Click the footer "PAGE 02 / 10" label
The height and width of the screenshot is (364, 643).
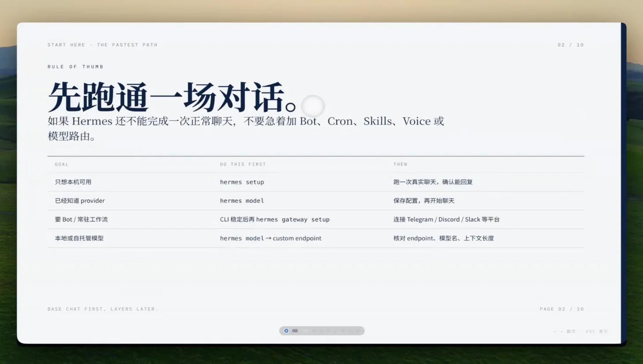pos(562,309)
